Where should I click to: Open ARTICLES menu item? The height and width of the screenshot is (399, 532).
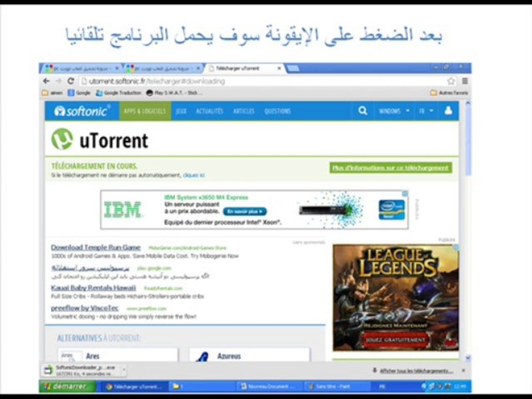(244, 111)
